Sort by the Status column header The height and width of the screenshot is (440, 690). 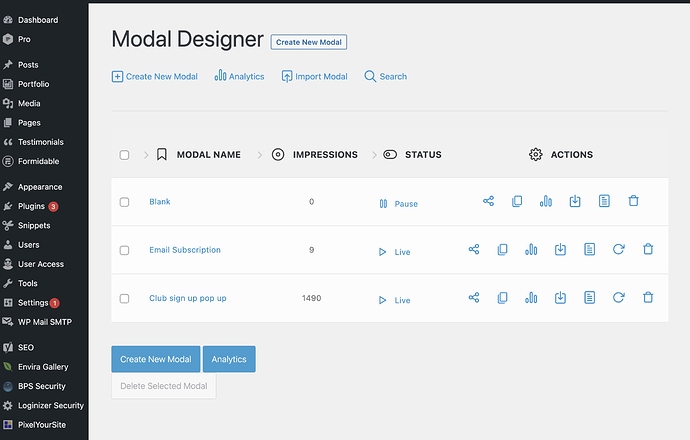[422, 155]
